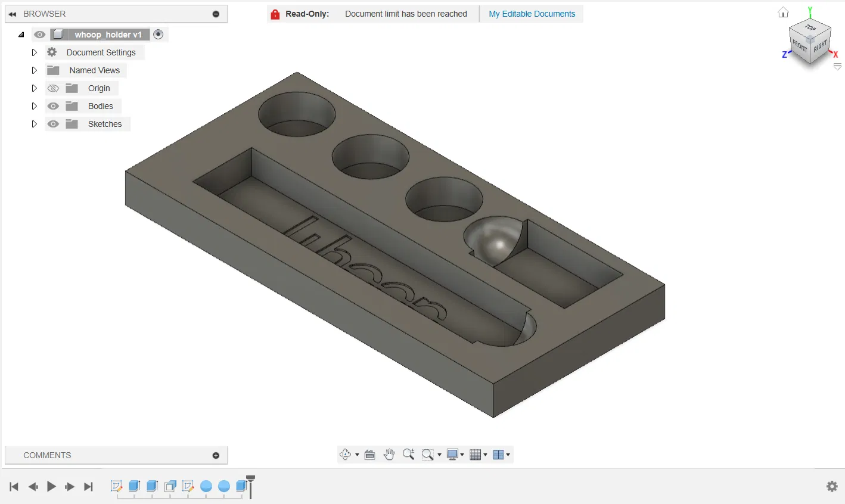Screen dimensions: 845x504
Task: Step back one feature in timeline
Action: click(x=33, y=487)
